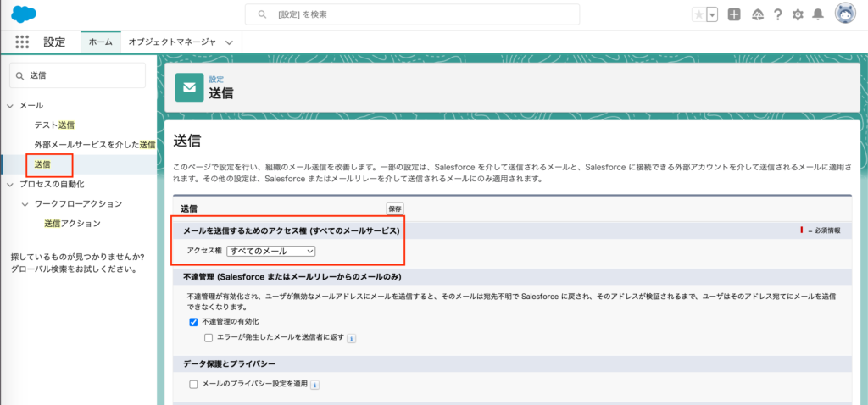Screen dimensions: 868x405
Task: Open the App Launcher grid icon
Action: (x=22, y=42)
